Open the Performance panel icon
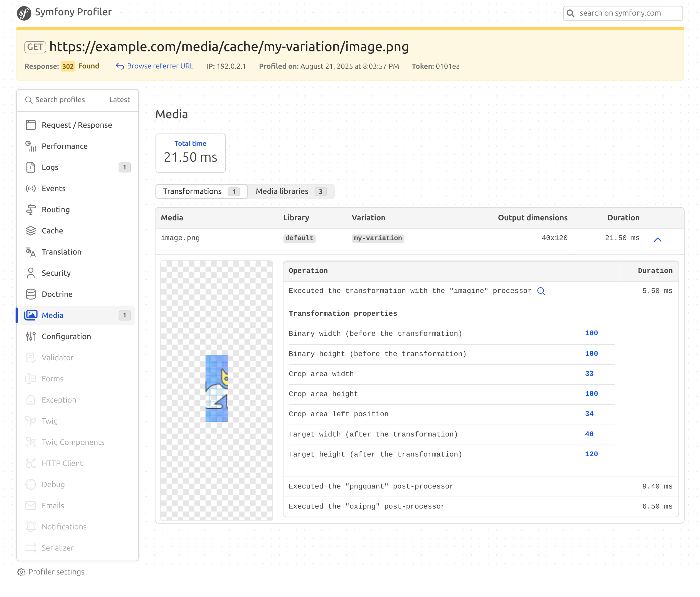Image resolution: width=700 pixels, height=597 pixels. 31,146
